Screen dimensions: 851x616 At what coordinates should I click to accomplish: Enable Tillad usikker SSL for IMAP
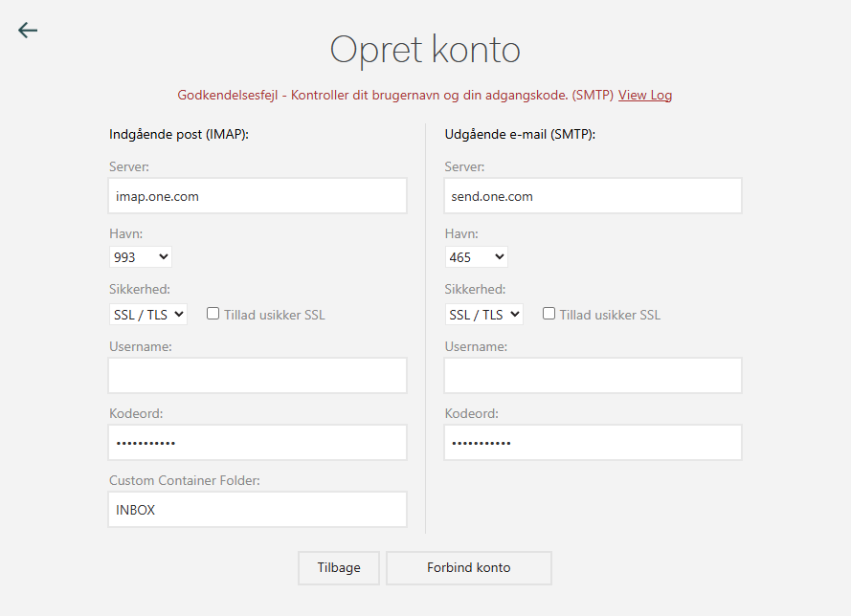(x=213, y=314)
